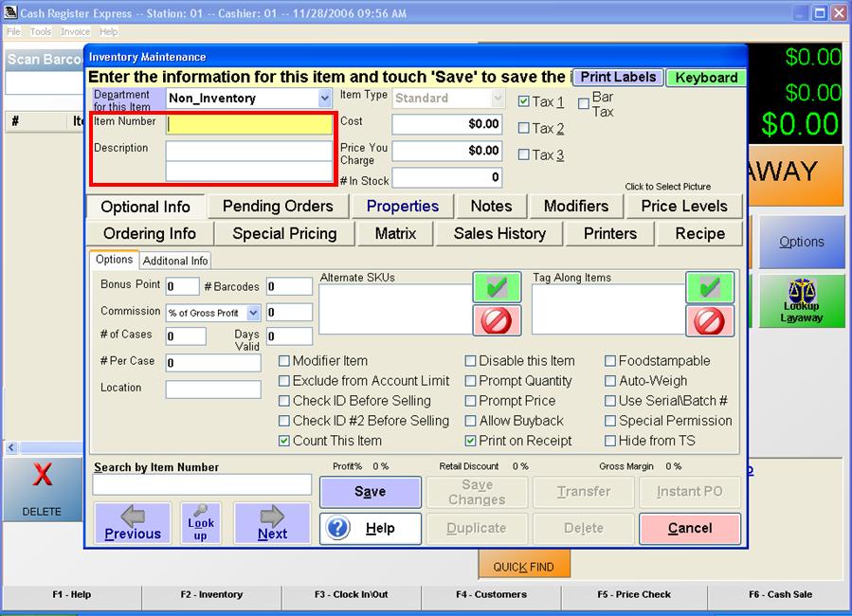Open Help with the question mark button
Viewport: 852px width, 616px height.
click(371, 528)
